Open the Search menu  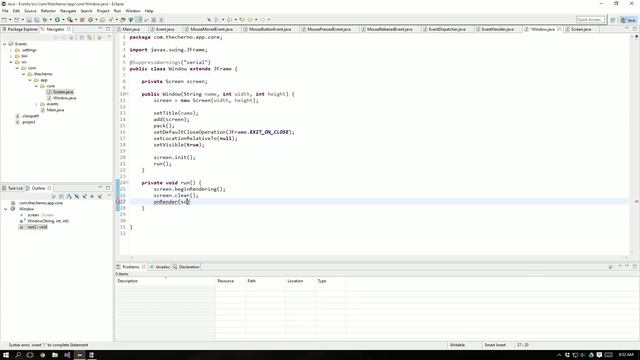[86, 11]
